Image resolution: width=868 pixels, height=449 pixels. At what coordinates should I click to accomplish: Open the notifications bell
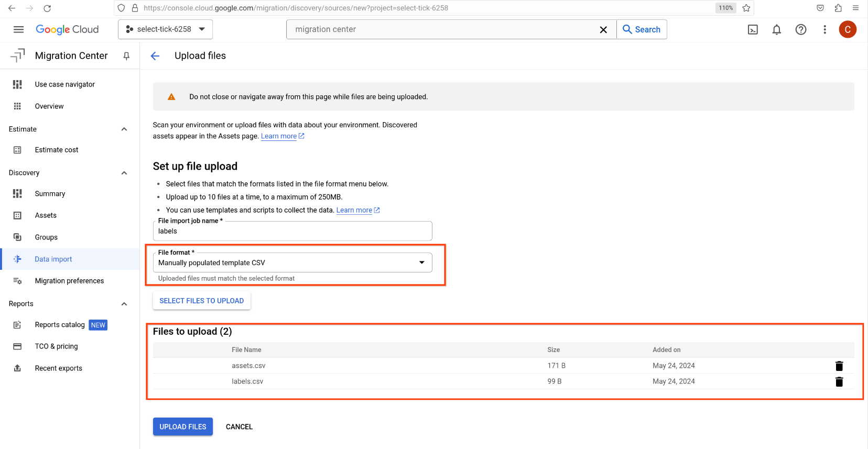click(776, 30)
